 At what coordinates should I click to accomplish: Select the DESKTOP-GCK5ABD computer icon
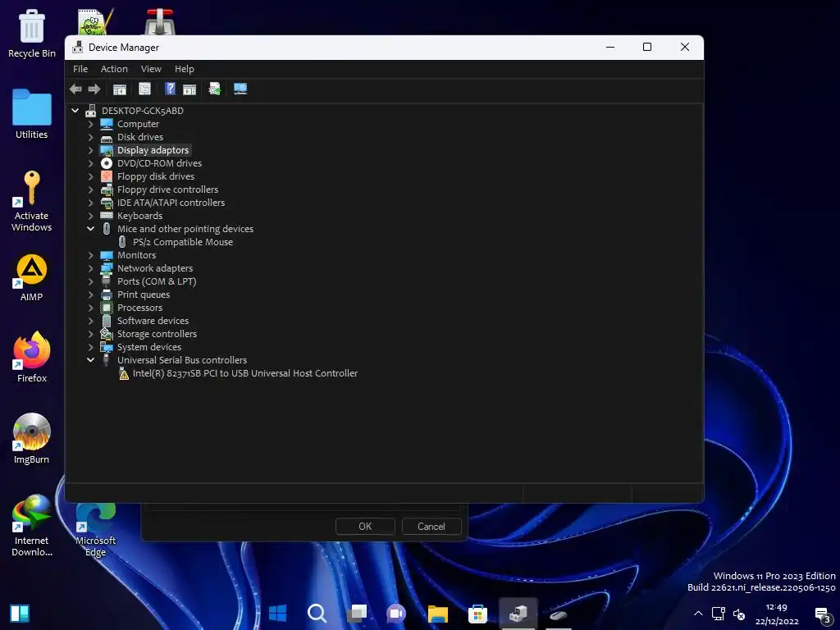[90, 111]
